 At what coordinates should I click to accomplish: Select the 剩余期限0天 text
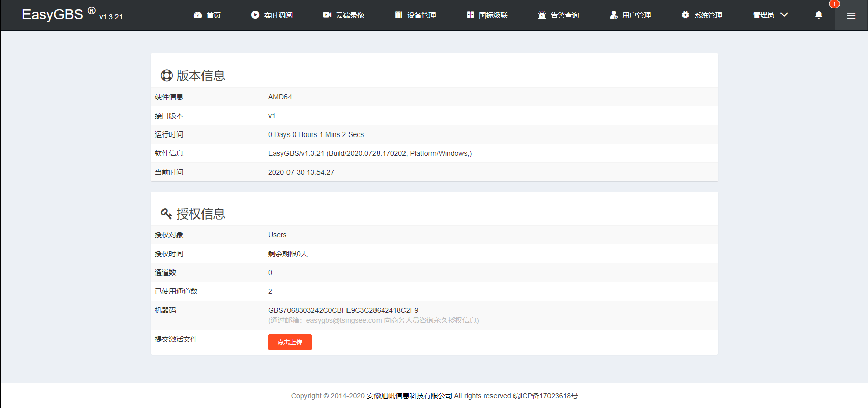288,254
